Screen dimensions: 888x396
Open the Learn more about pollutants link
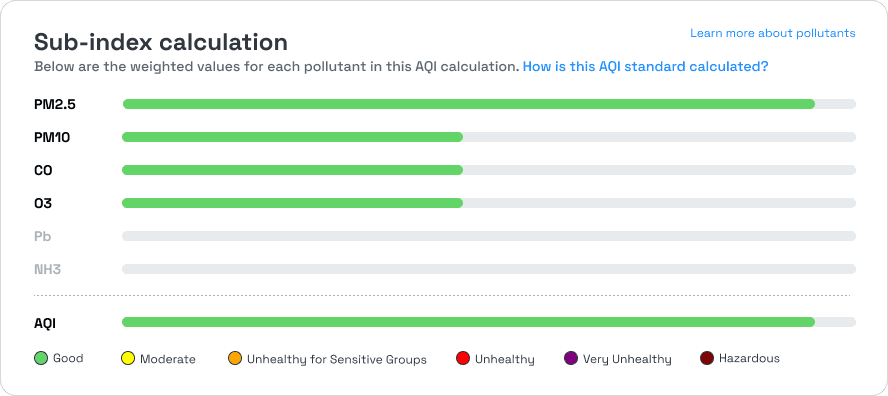(x=772, y=33)
